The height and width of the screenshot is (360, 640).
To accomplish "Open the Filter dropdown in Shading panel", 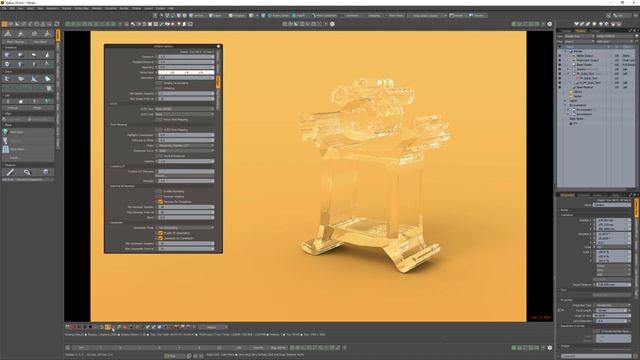I will [x=579, y=41].
